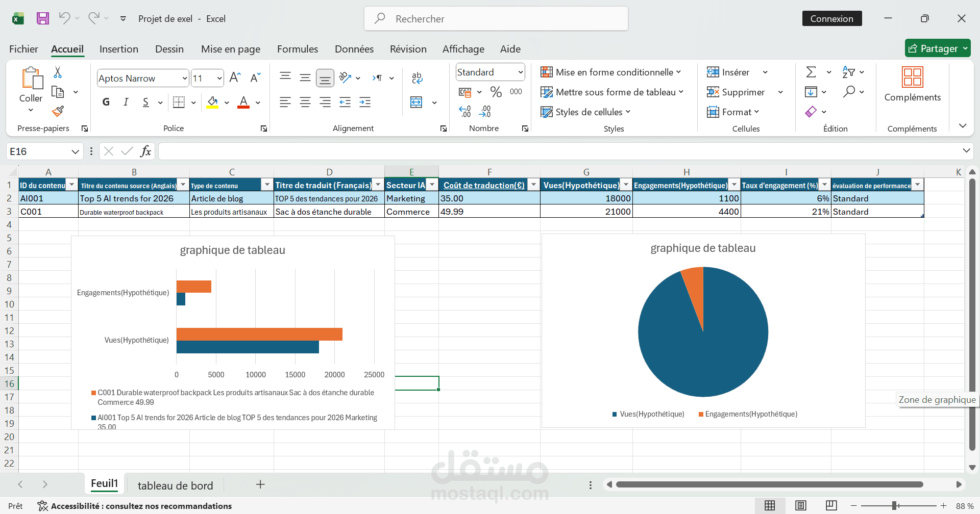The height and width of the screenshot is (514, 980).
Task: Open Styles de cellules gallery
Action: [586, 112]
